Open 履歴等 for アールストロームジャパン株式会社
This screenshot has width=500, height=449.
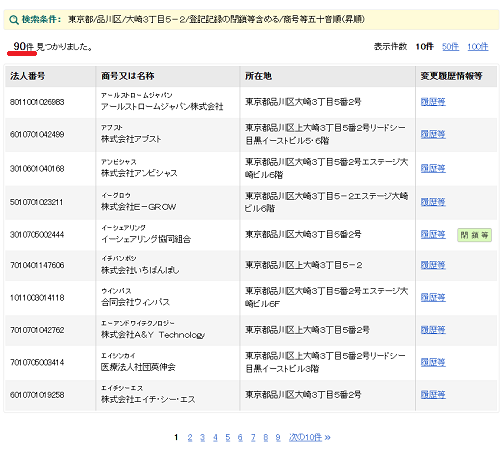click(433, 102)
